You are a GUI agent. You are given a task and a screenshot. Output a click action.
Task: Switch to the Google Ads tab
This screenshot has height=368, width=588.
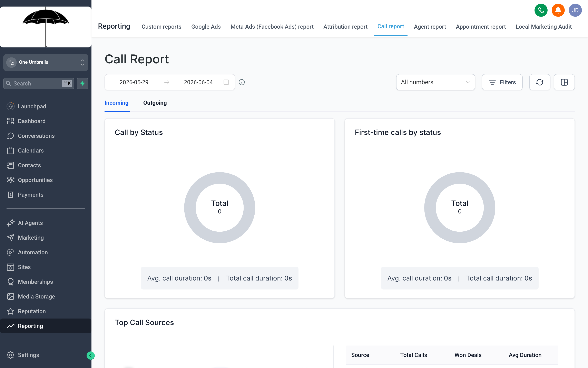point(206,27)
